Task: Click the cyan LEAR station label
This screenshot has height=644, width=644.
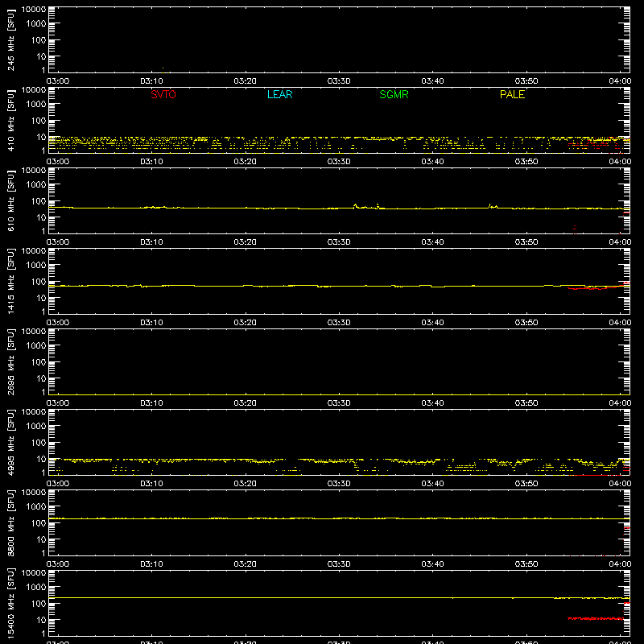Action: pos(279,94)
